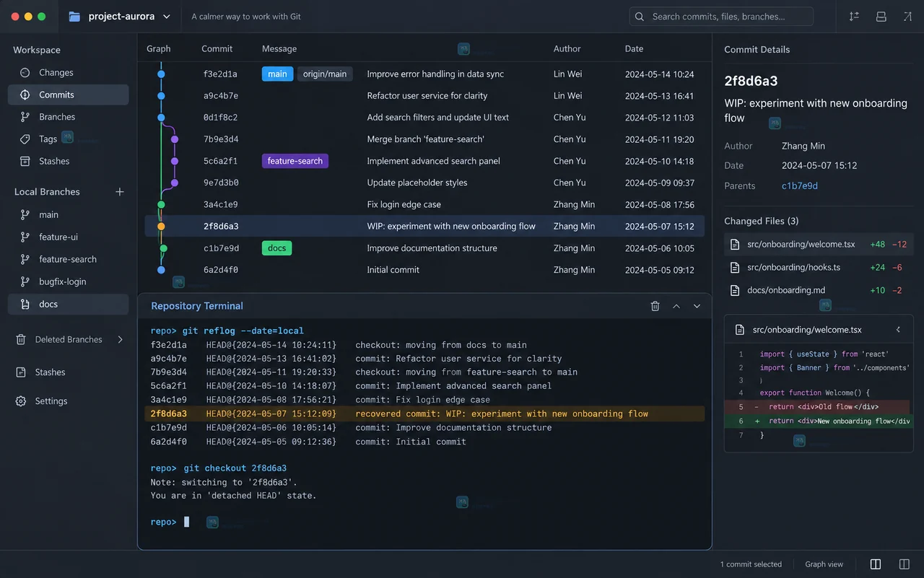Open Changes in Workspace sidebar

(69, 72)
